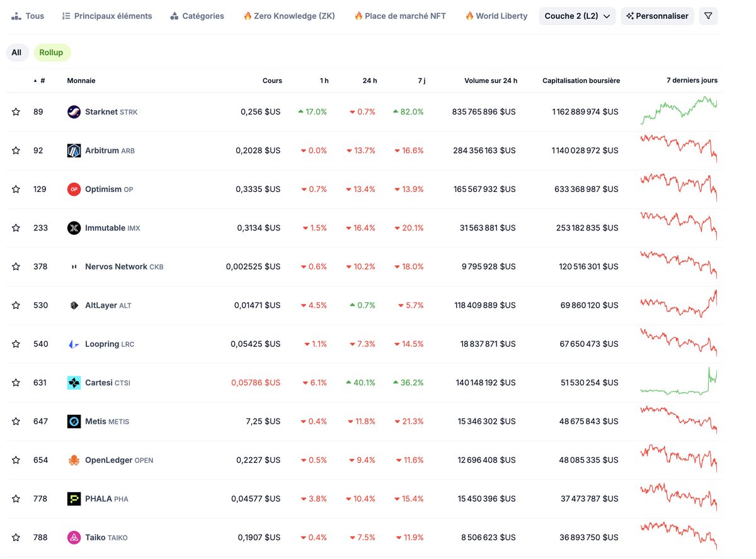Viewport: 756px width, 559px height.
Task: Click the Nervos Network logo
Action: pos(74,267)
